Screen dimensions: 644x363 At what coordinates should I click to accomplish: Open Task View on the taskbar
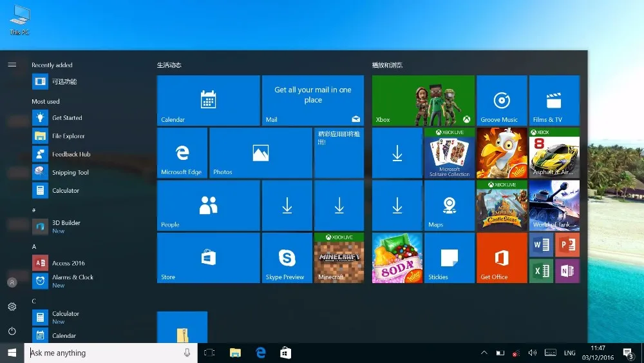point(209,353)
